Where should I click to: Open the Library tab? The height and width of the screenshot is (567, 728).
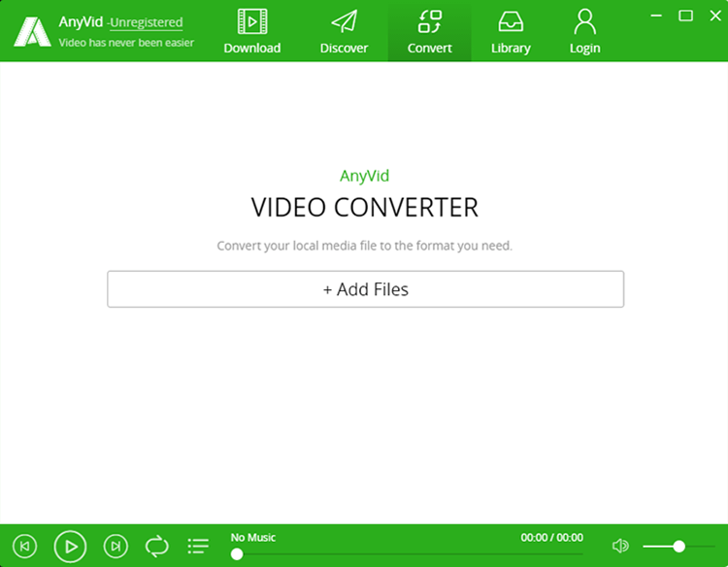point(511,31)
